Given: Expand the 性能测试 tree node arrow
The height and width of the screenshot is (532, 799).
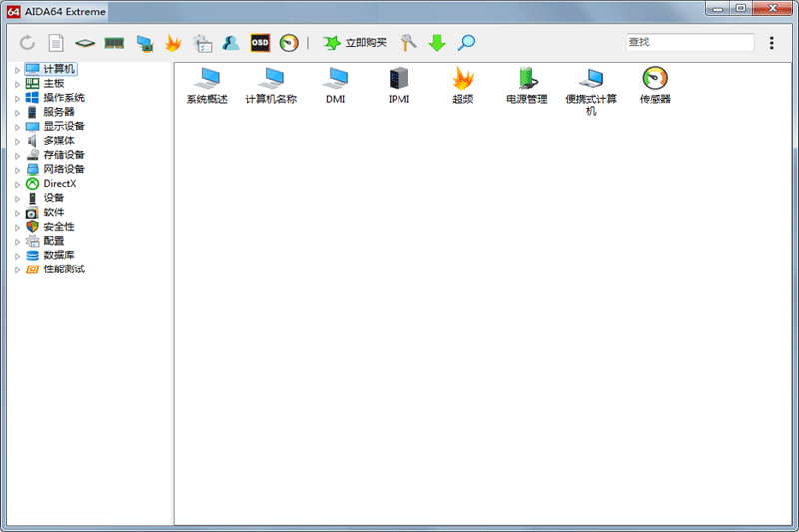Looking at the screenshot, I should (17, 269).
